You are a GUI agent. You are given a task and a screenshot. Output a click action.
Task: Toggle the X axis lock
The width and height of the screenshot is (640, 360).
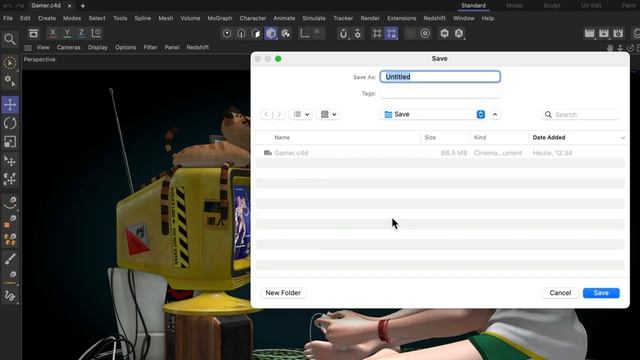[53, 33]
